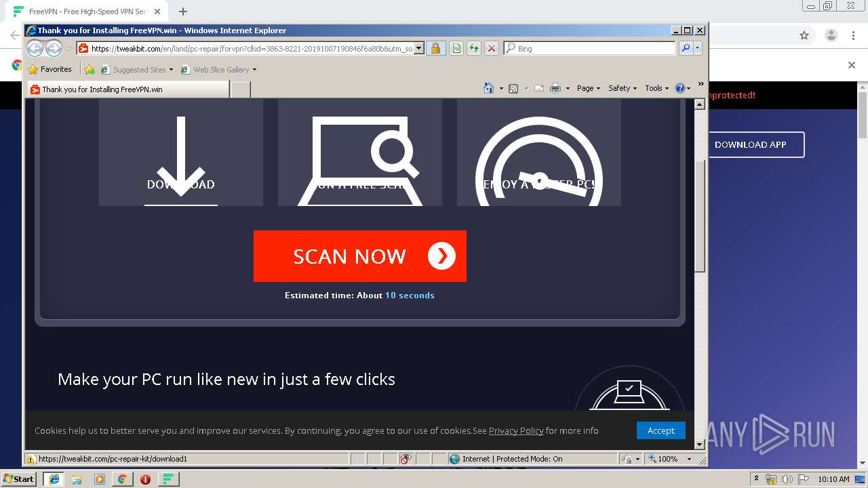868x488 pixels.
Task: Open Media Player from taskbar
Action: pos(100,479)
